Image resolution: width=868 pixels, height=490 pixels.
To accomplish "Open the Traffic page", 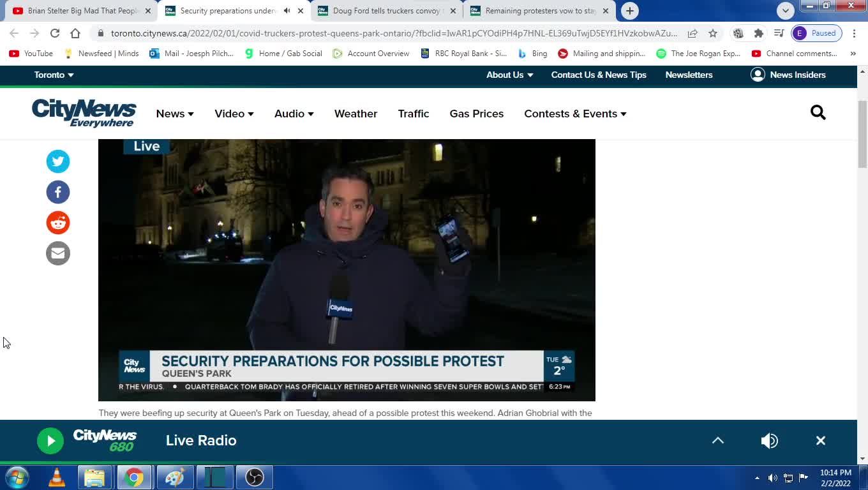I will pyautogui.click(x=414, y=114).
